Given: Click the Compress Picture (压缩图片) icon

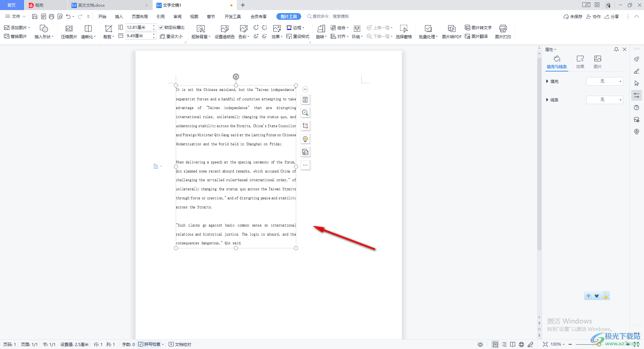Looking at the screenshot, I should click(69, 32).
